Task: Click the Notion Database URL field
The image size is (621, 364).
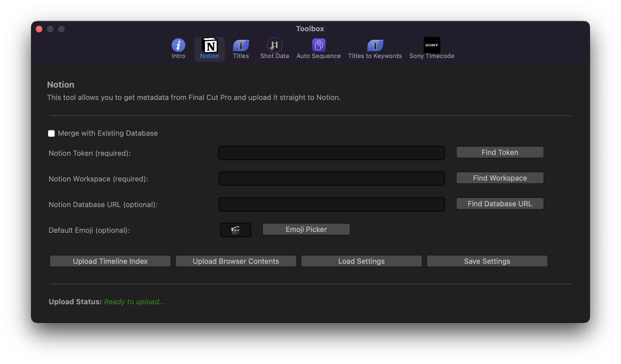Action: (332, 204)
